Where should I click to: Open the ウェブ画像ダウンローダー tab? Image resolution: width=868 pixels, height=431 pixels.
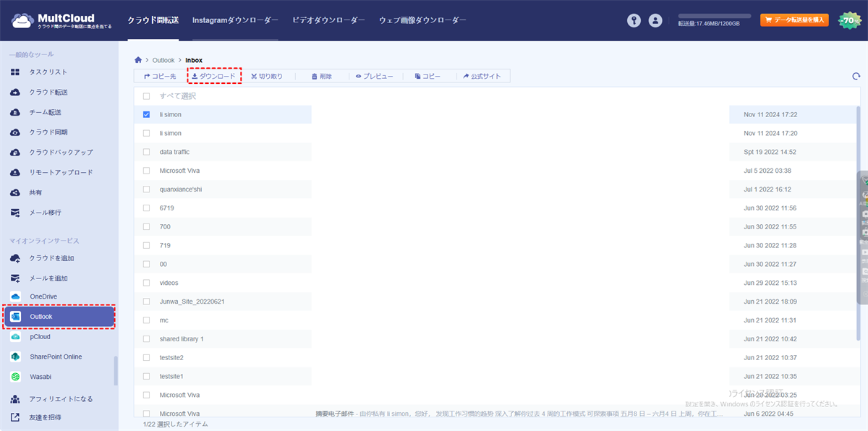click(x=422, y=20)
